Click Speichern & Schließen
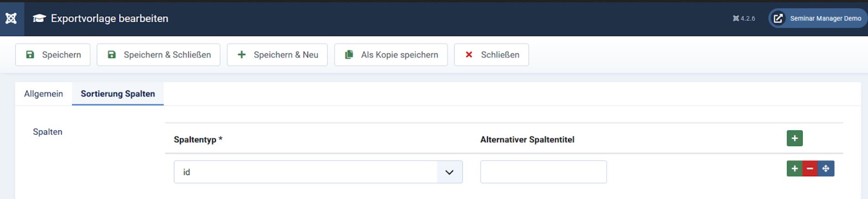 tap(158, 55)
